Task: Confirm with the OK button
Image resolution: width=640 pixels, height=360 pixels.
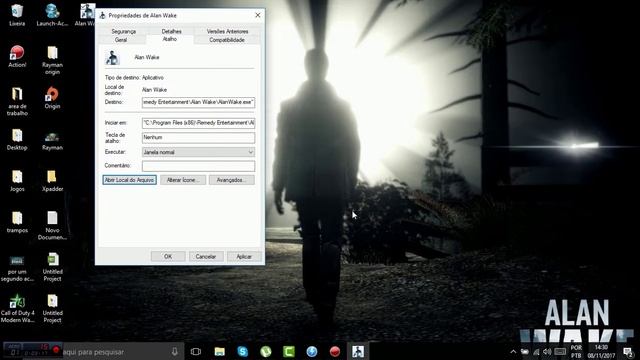Action: 168,256
